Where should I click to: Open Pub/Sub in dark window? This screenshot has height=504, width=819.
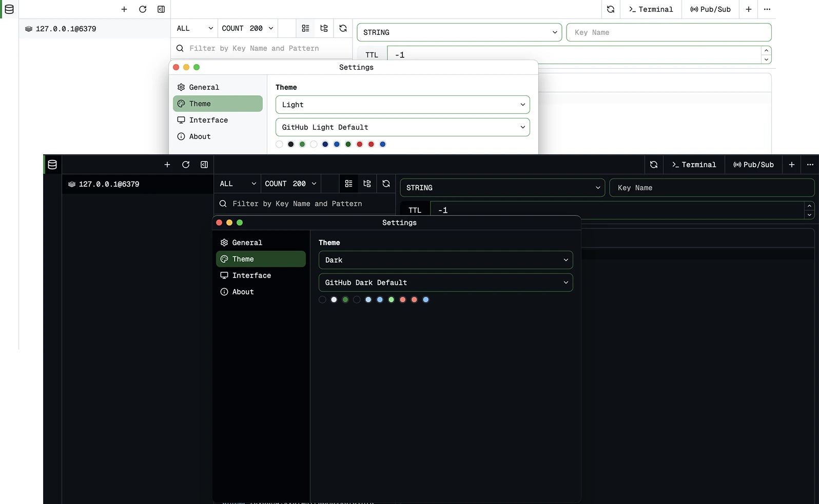tap(753, 165)
